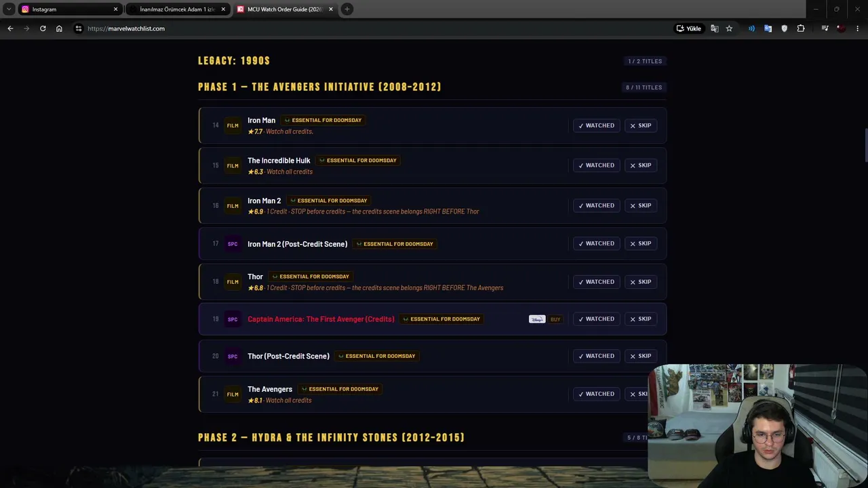868x488 pixels.
Task: Open the Extensions puzzle menu
Action: coord(801,28)
